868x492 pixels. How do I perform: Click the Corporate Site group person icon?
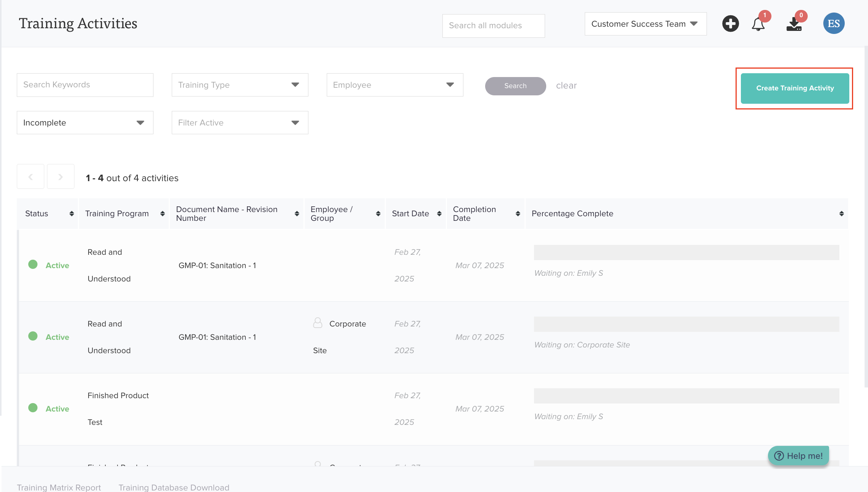pyautogui.click(x=318, y=323)
